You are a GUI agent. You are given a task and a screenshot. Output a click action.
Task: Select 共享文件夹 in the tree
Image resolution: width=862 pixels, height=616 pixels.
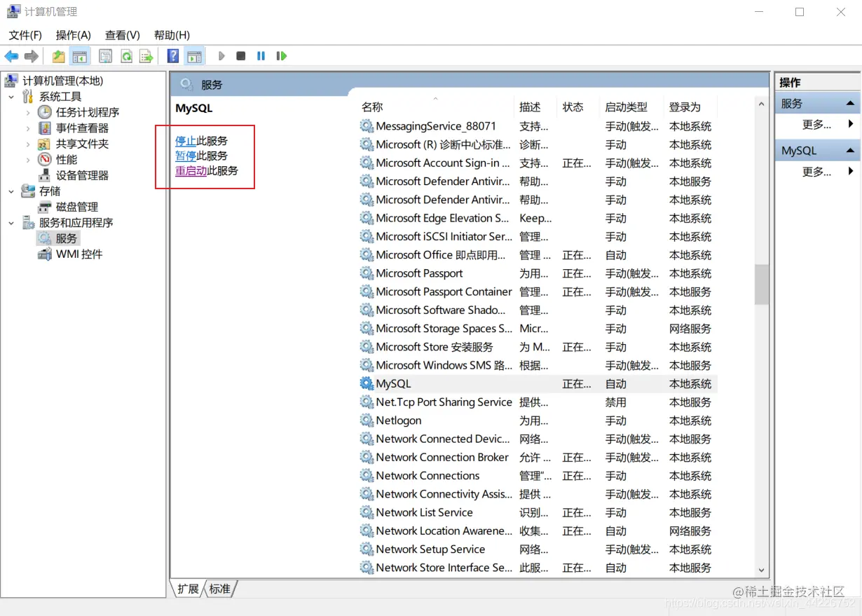[82, 144]
